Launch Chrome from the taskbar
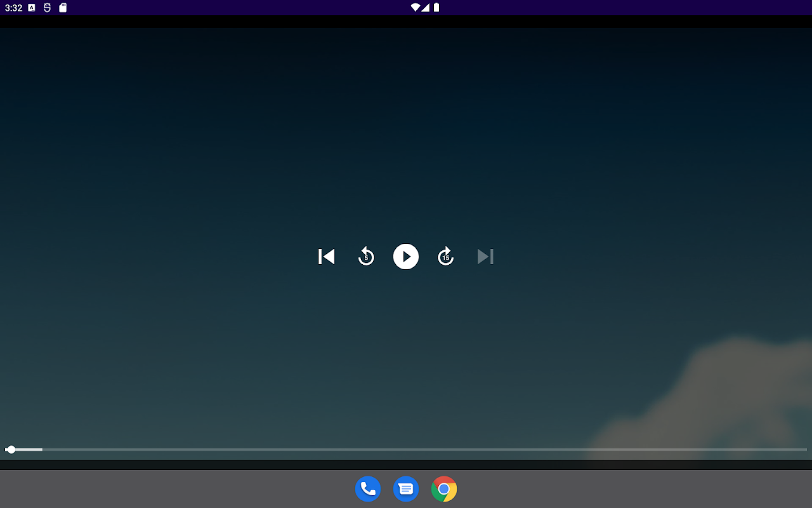Image resolution: width=812 pixels, height=508 pixels. tap(444, 489)
